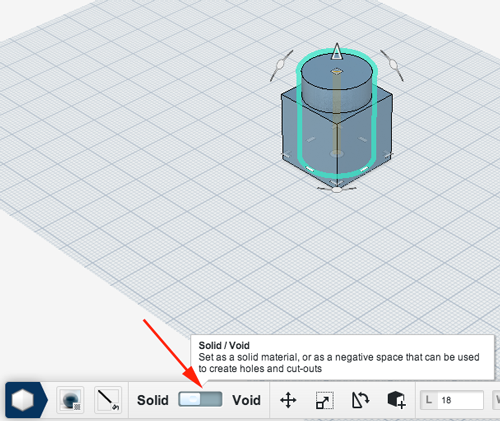Click the length field showing 18
500x421 pixels.
(452, 400)
